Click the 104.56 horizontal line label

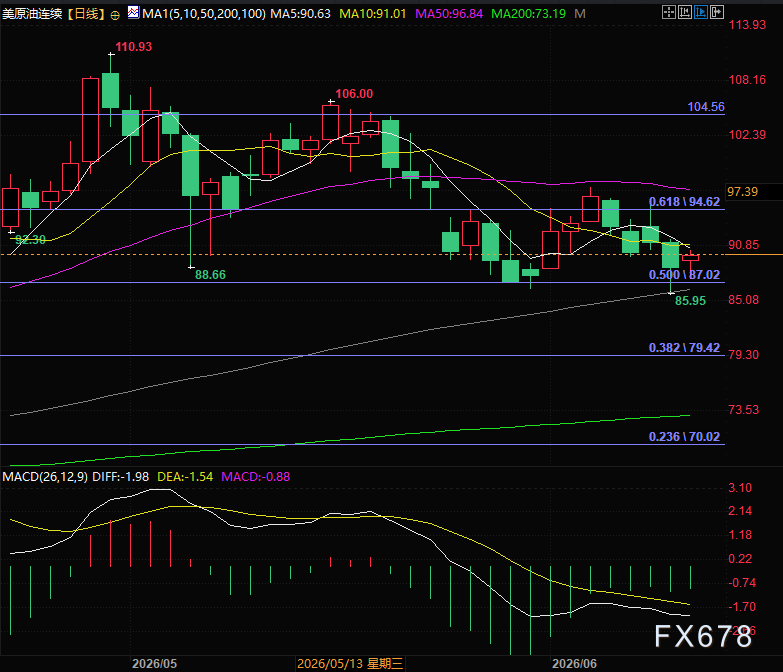tap(706, 107)
